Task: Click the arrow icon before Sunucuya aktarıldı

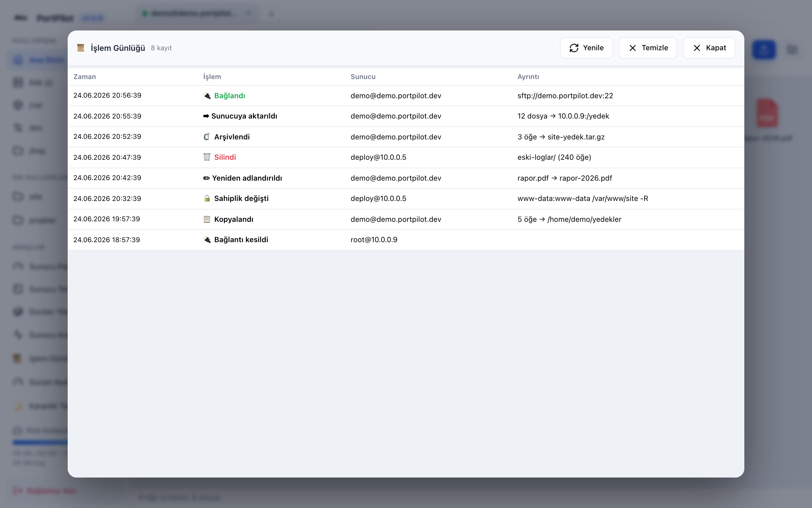Action: pyautogui.click(x=206, y=116)
